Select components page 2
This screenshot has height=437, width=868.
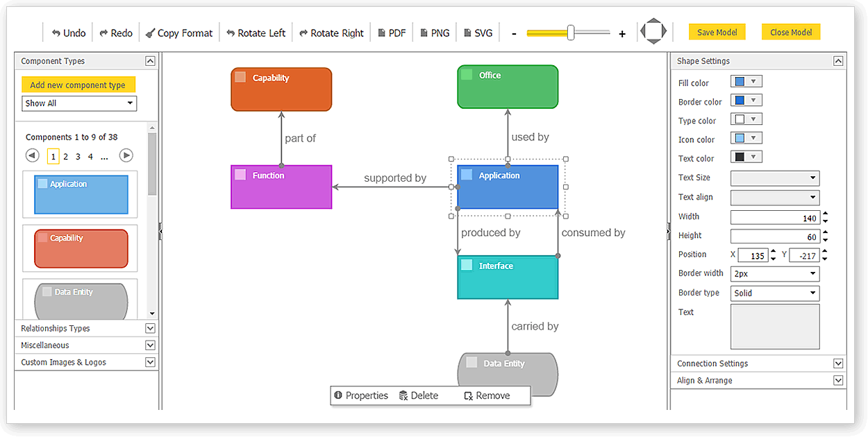tap(66, 157)
